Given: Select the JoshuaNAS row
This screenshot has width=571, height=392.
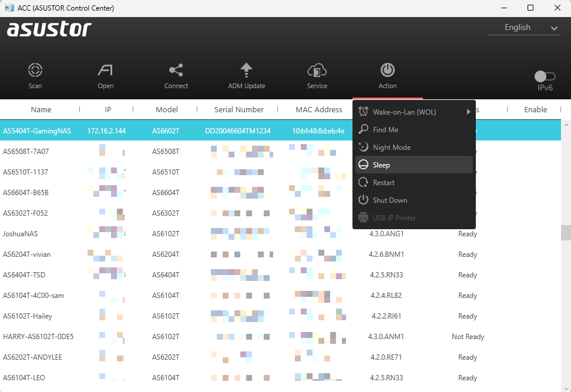Looking at the screenshot, I should pyautogui.click(x=280, y=233).
